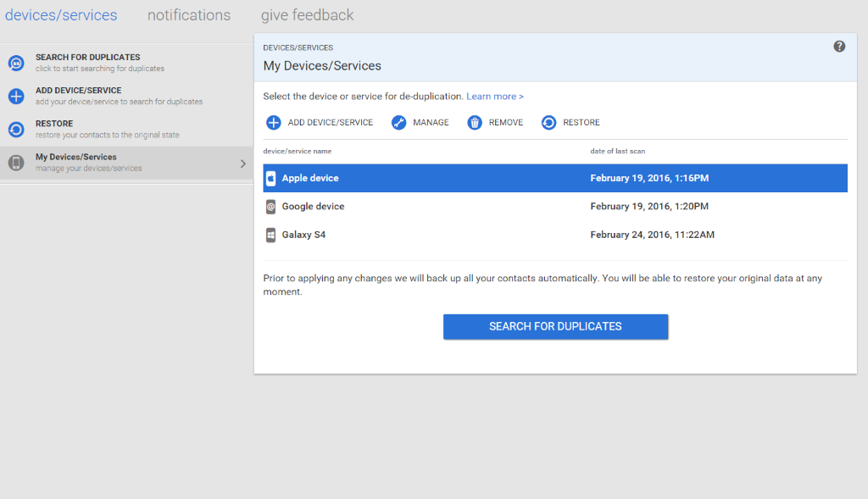Click the blue SEARCH FOR DUPLICATES button
Screen dimensions: 868x499
[x=555, y=326]
